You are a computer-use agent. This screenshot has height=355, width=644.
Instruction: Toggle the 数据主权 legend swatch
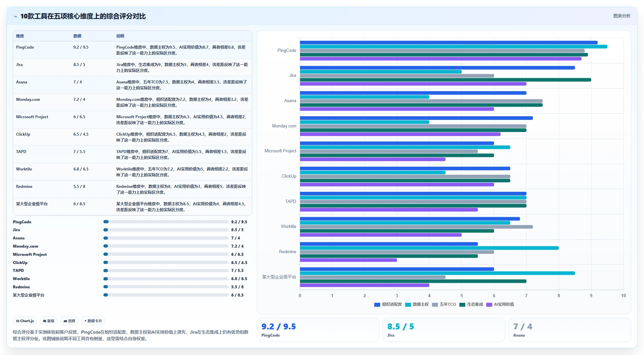click(x=408, y=305)
